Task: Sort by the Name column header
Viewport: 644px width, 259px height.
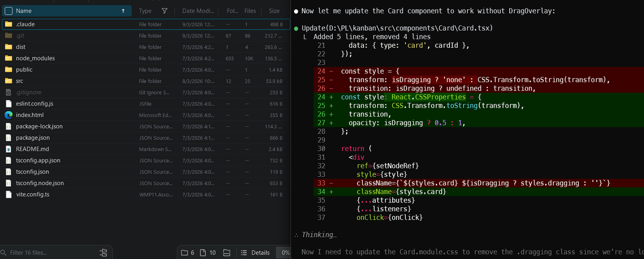Action: 24,11
